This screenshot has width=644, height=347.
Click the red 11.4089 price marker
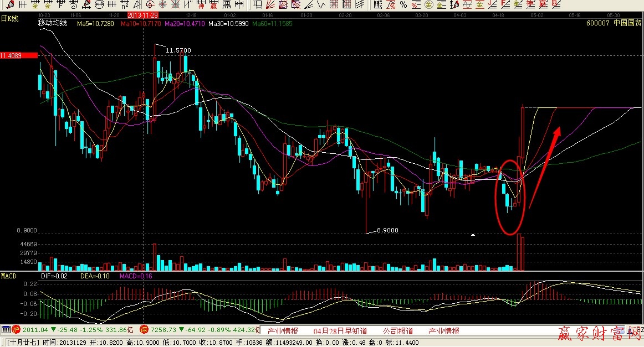coord(18,55)
